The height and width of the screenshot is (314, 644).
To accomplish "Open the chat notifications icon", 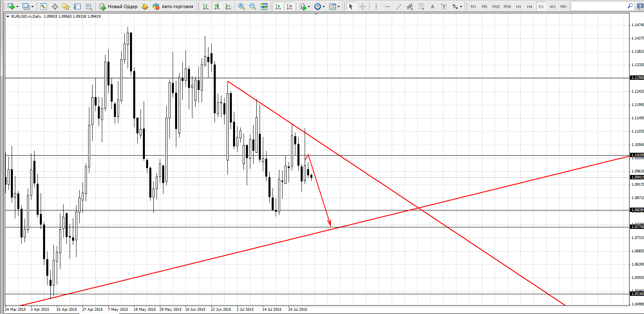I will coord(640,6).
